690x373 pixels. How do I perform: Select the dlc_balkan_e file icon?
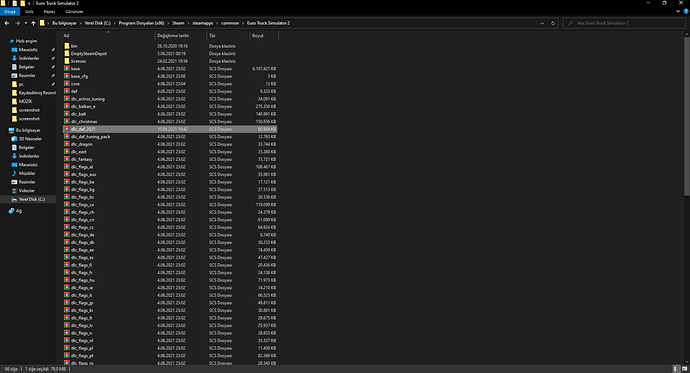click(67, 106)
